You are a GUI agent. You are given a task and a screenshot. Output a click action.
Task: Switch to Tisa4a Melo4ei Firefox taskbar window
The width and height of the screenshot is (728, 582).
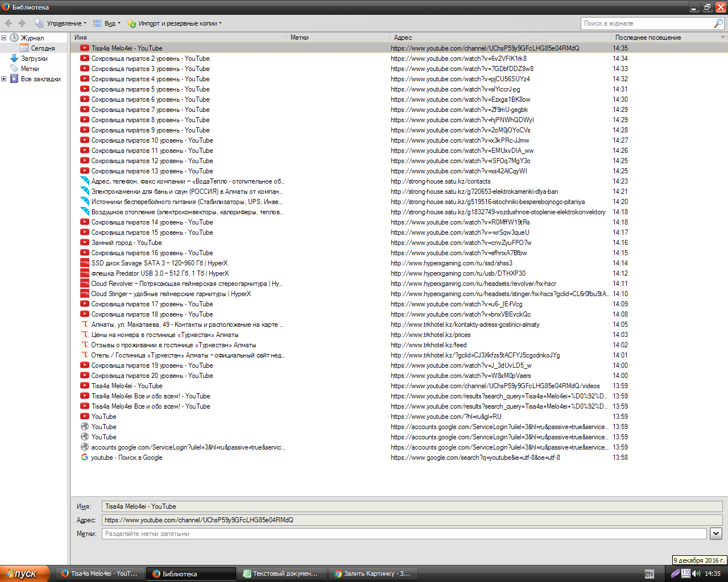[x=100, y=573]
